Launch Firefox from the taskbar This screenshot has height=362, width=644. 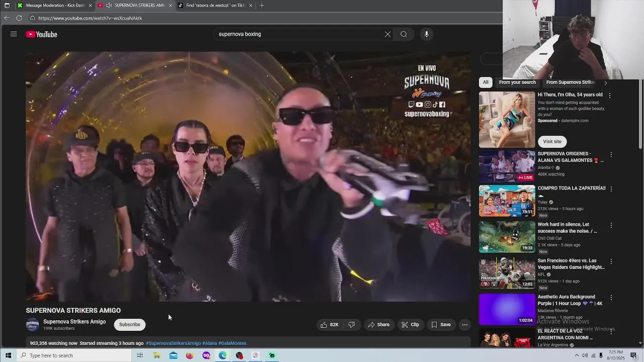pyautogui.click(x=190, y=355)
